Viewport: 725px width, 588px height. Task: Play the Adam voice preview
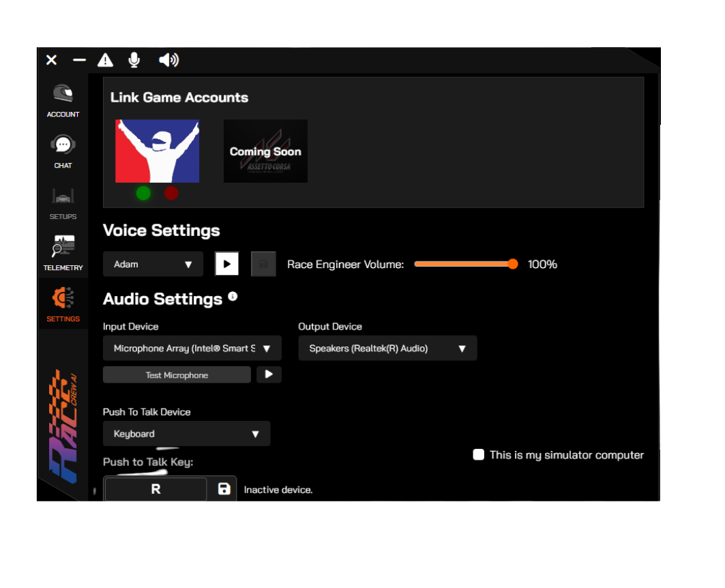tap(227, 264)
